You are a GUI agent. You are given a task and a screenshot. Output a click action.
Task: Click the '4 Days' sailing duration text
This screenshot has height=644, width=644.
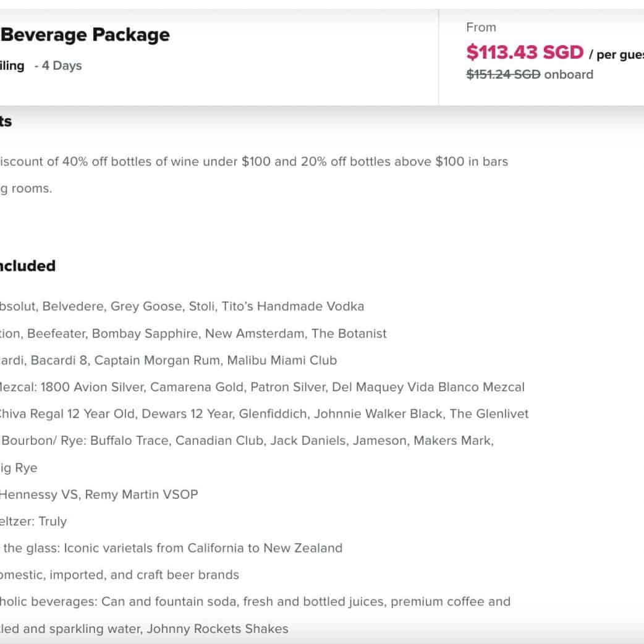[x=62, y=66]
